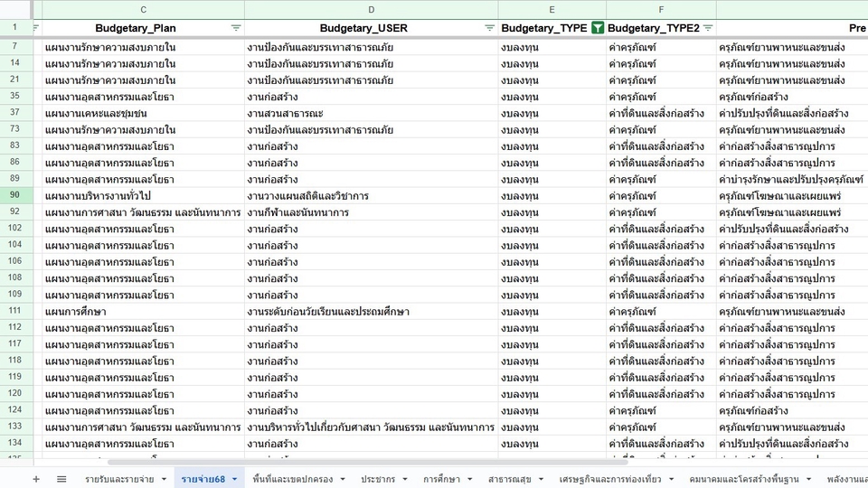The image size is (868, 488).
Task: Select row 90 header
Action: pyautogui.click(x=15, y=195)
